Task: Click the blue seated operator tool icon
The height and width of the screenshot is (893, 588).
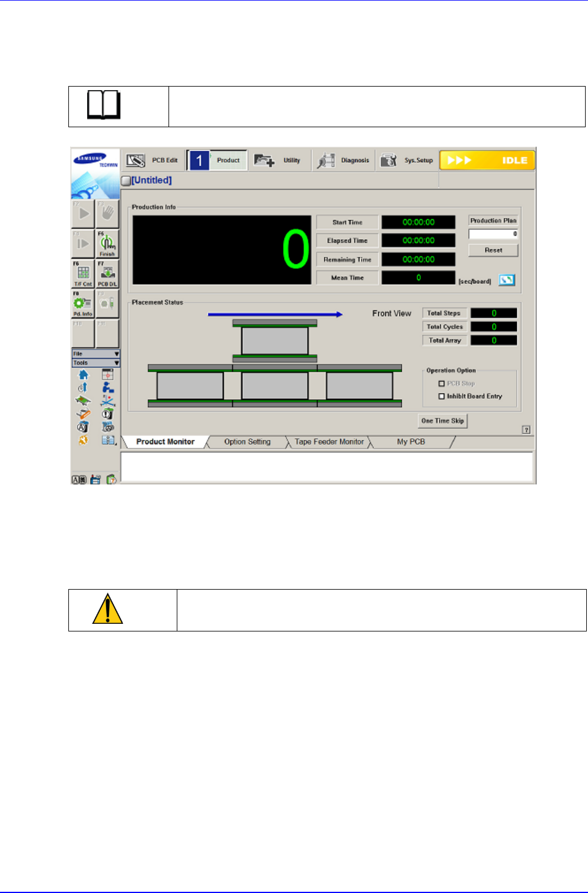Action: pyautogui.click(x=108, y=388)
